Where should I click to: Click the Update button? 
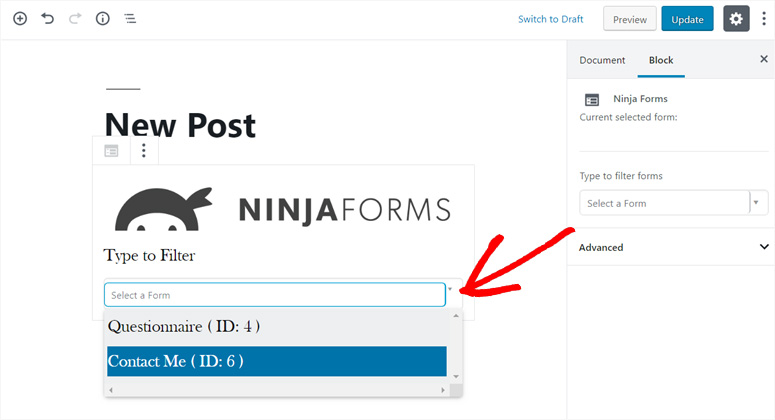687,19
